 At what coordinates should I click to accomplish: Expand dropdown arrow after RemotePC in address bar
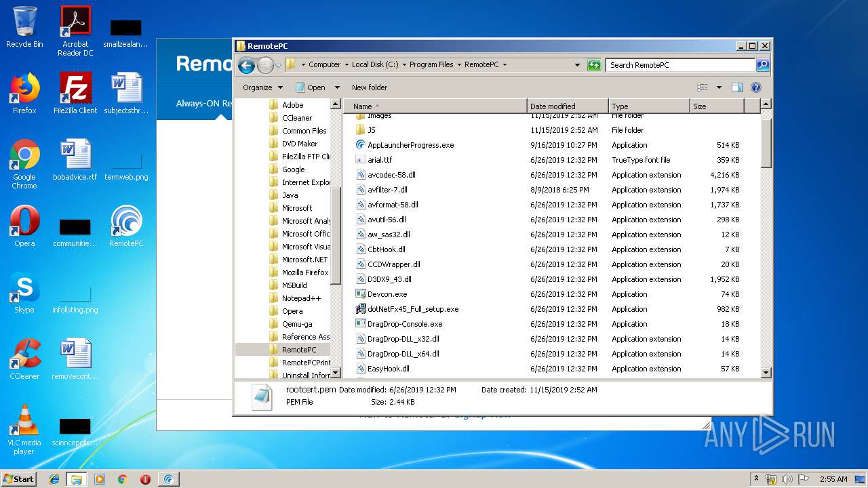(x=505, y=65)
